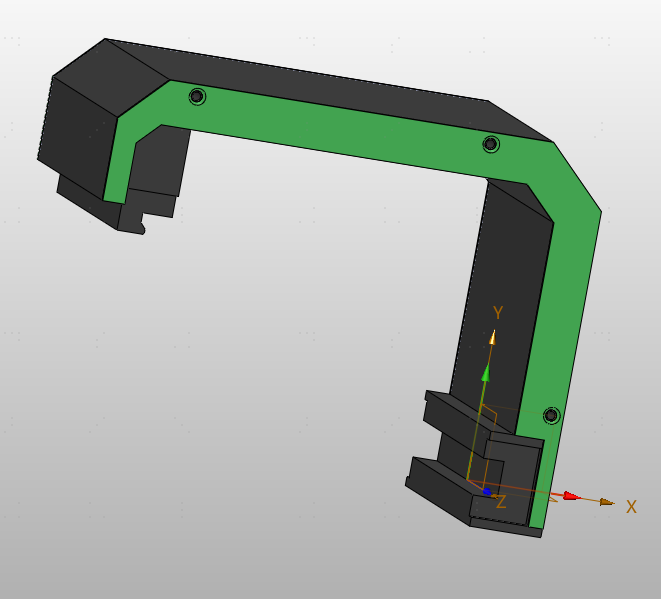Click the orange arrow tip below Y label
The width and height of the screenshot is (661, 599).
point(493,337)
